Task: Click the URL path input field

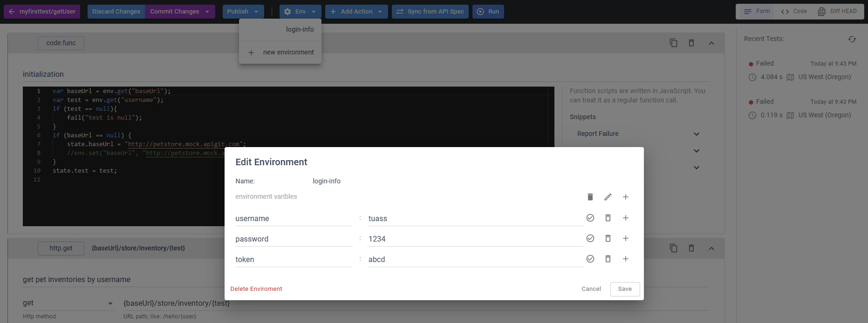Action: (416, 303)
